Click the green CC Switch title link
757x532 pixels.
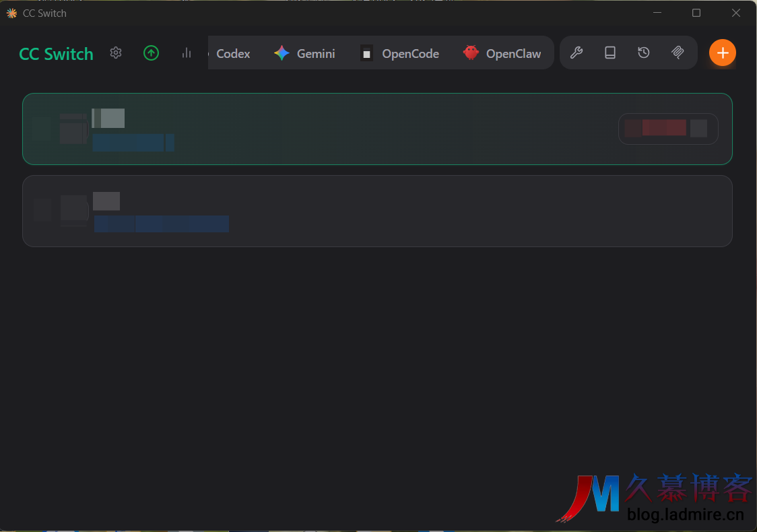56,55
